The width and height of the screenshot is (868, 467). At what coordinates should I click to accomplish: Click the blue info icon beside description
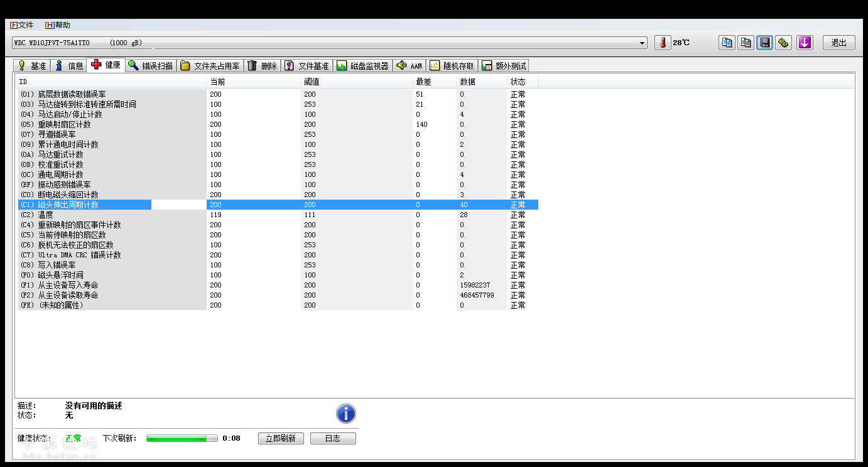pos(346,414)
